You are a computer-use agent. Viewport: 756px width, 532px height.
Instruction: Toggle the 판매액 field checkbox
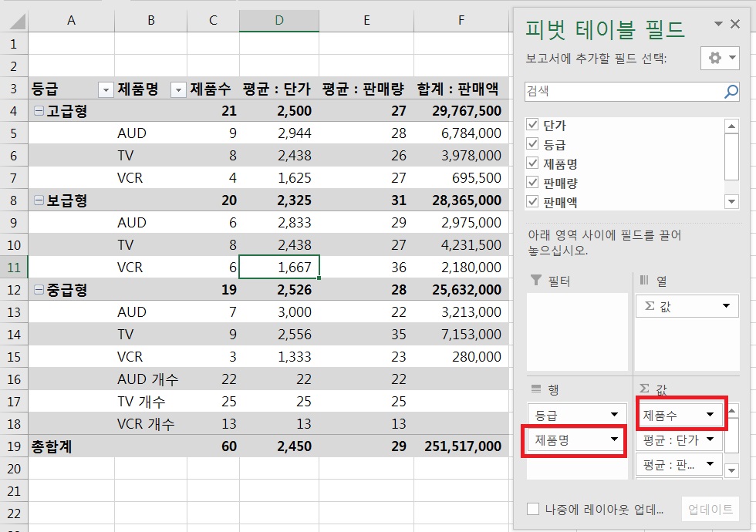(532, 202)
